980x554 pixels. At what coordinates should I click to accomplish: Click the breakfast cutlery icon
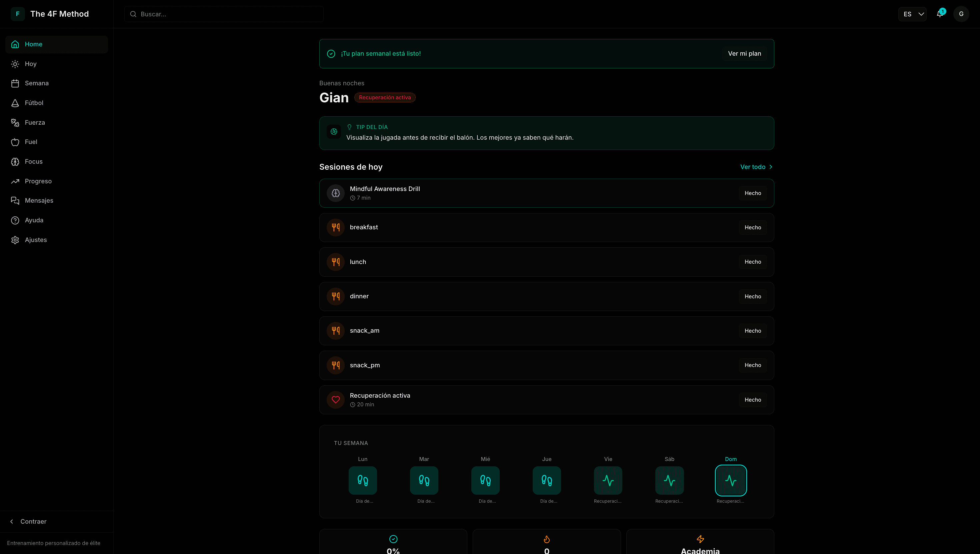pyautogui.click(x=336, y=228)
